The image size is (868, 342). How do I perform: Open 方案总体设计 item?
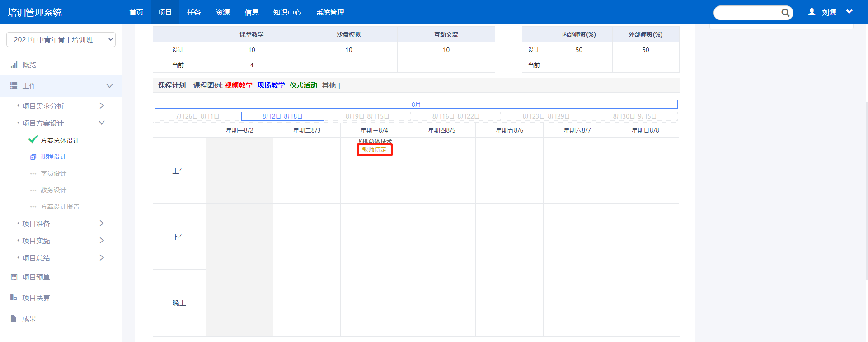click(60, 141)
